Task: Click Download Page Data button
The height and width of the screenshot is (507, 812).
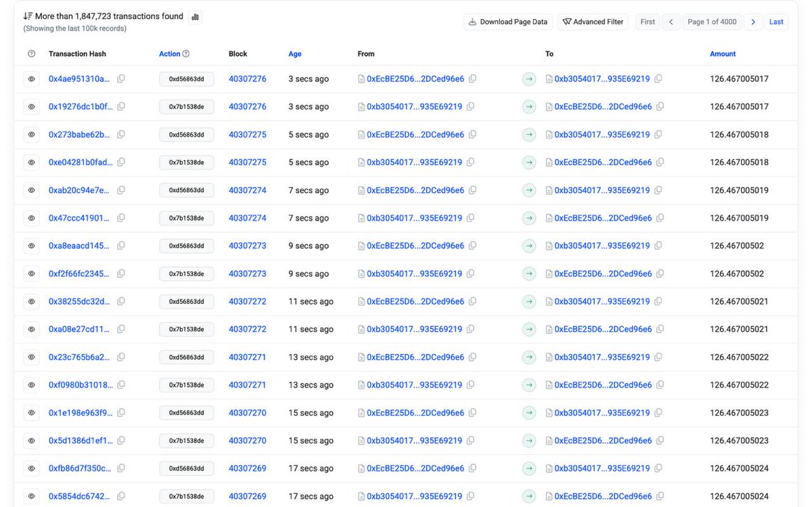Action: coord(508,22)
